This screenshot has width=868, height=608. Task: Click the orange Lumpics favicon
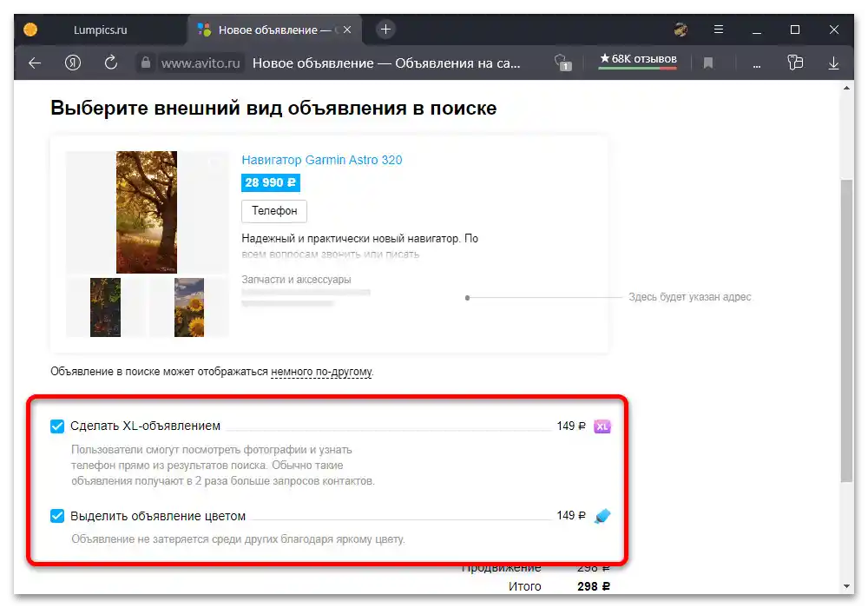[x=30, y=30]
